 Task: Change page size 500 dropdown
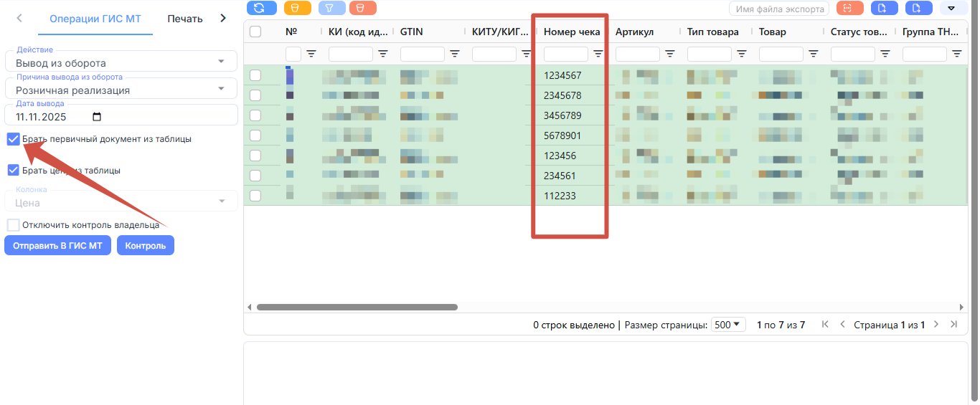tap(728, 325)
